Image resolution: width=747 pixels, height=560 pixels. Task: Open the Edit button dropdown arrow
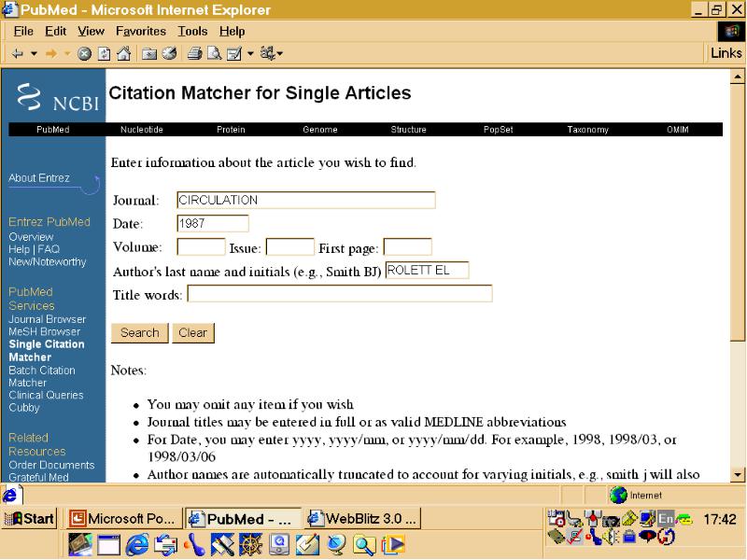(250, 54)
